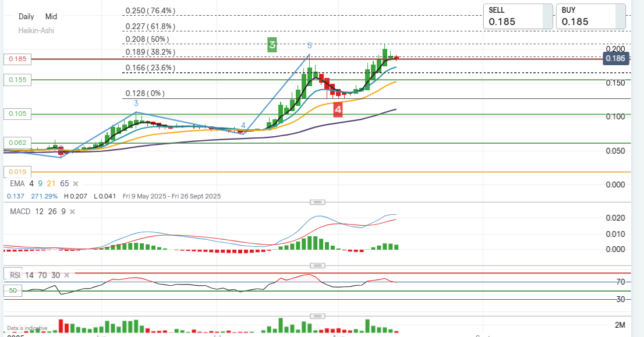
Task: Open the Daily timeframe dropdown
Action: pyautogui.click(x=26, y=17)
